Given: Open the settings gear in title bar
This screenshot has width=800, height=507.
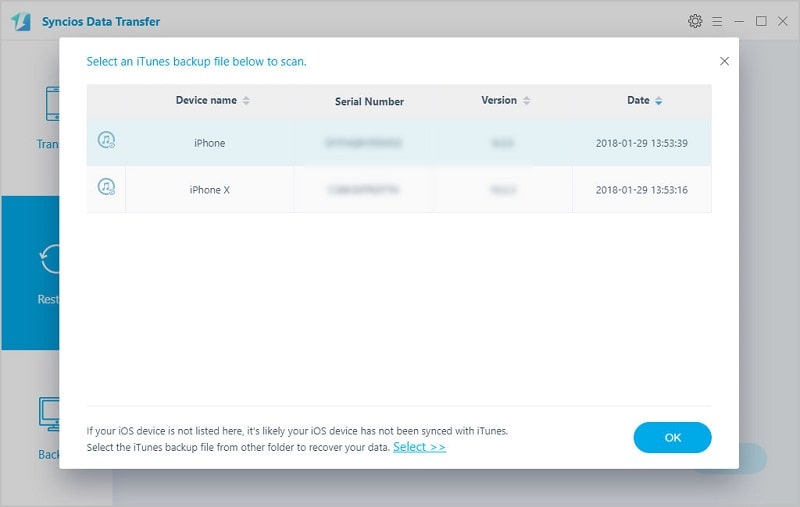Looking at the screenshot, I should coord(695,21).
